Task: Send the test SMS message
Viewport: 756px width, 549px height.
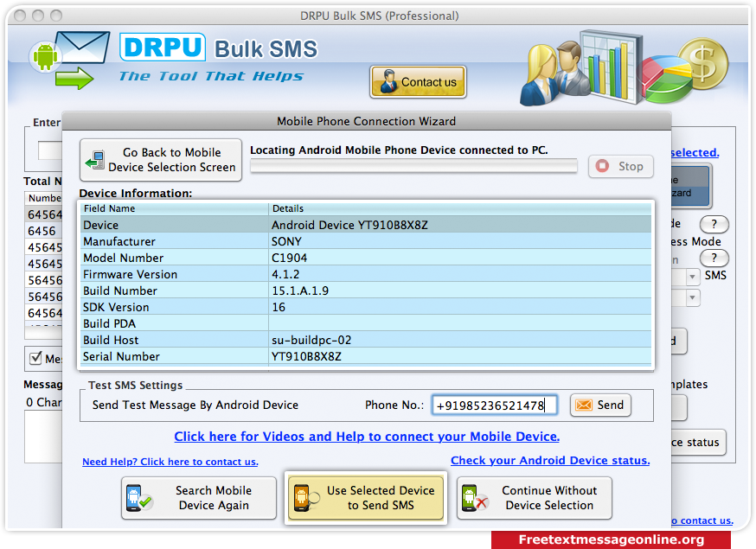Action: coord(600,405)
